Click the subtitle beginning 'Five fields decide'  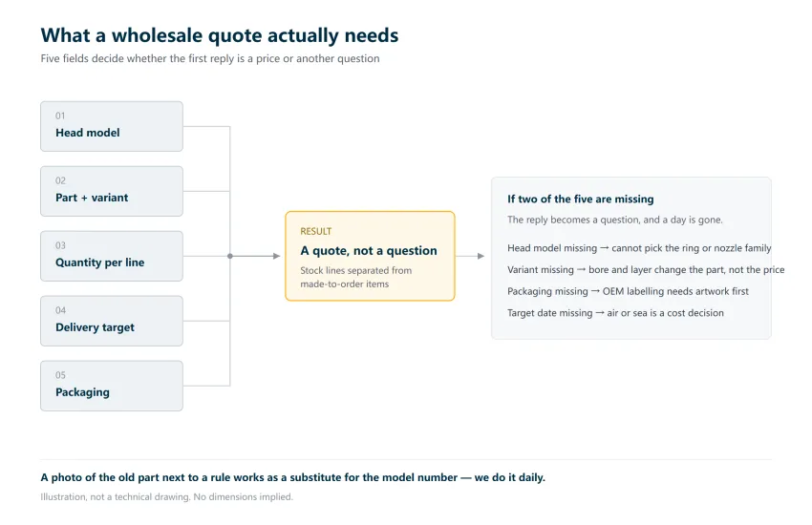pos(210,58)
